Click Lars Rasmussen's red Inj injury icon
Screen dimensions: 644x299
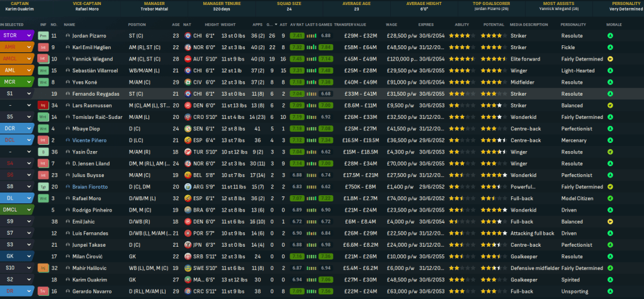[43, 105]
